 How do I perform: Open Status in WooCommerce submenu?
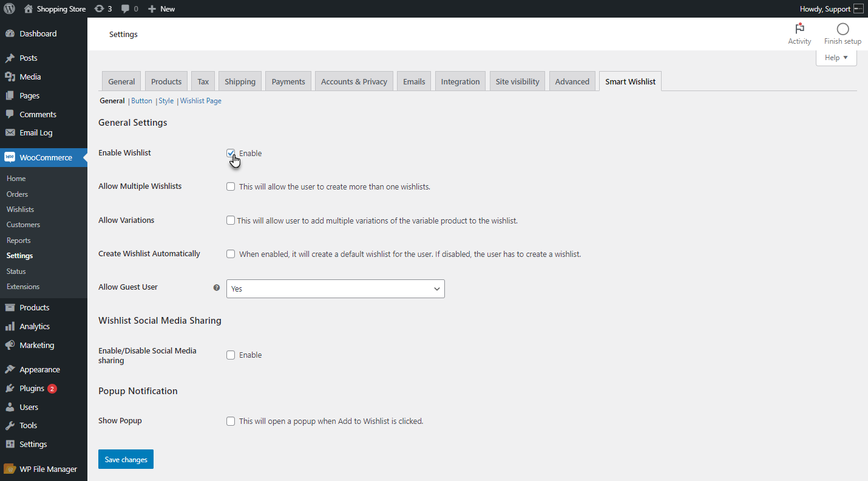click(16, 271)
